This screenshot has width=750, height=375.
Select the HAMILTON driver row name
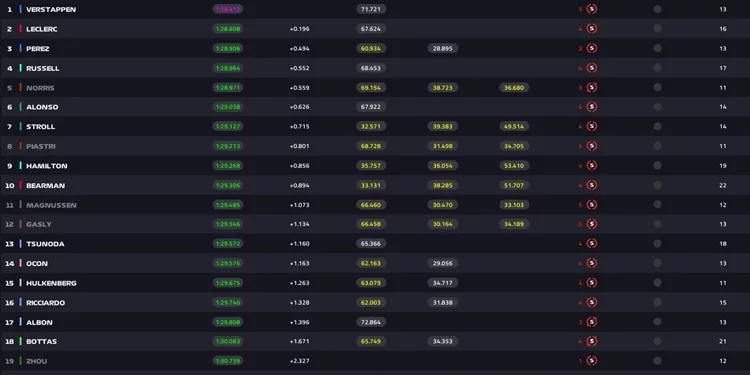click(x=47, y=166)
